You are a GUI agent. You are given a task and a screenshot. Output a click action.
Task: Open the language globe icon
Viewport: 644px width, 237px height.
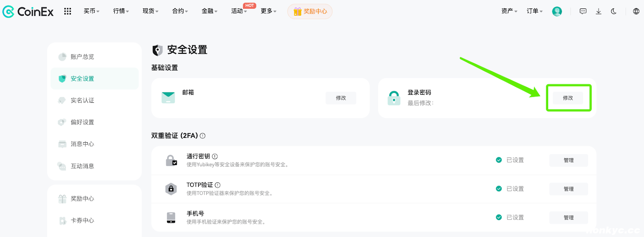636,11
